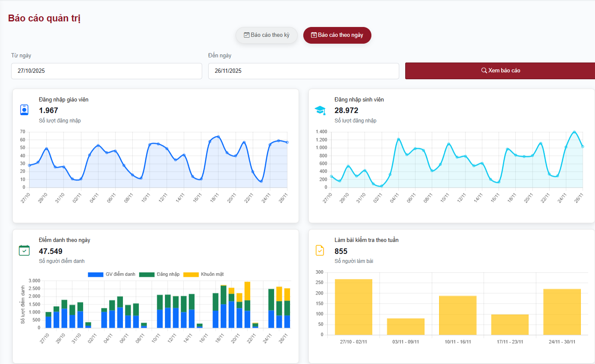Image resolution: width=595 pixels, height=364 pixels.
Task: Click icon on Báo cáo theo kỳ tab
Action: [246, 35]
